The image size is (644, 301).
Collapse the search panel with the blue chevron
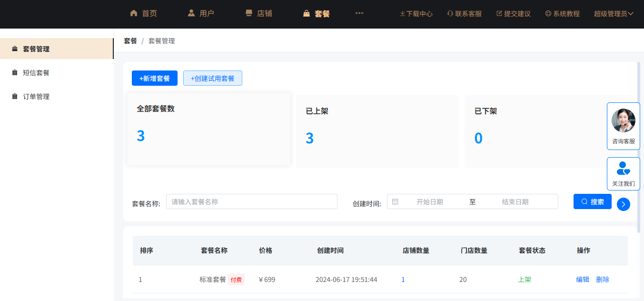point(624,204)
